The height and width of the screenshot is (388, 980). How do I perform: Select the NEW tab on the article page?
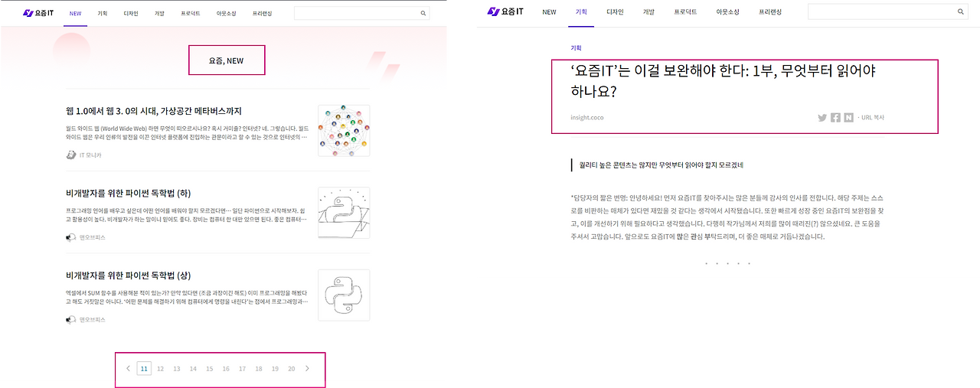(549, 12)
